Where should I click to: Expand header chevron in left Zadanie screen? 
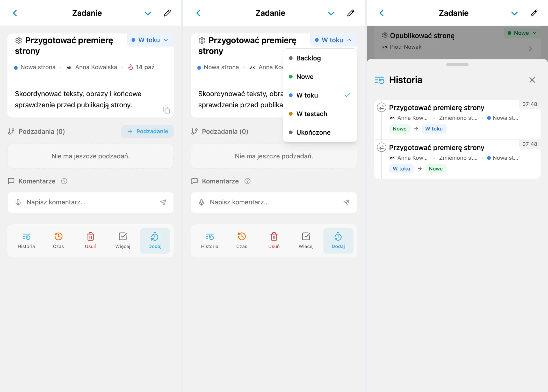click(x=148, y=13)
